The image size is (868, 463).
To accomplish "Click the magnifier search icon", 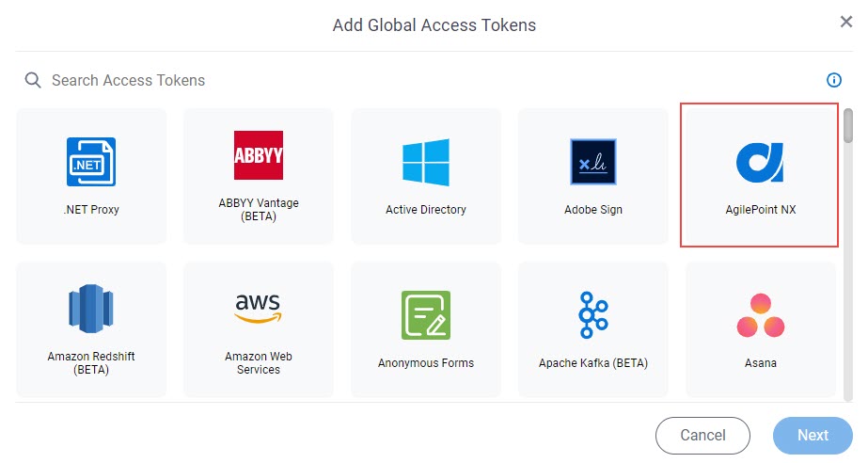I will [x=33, y=80].
